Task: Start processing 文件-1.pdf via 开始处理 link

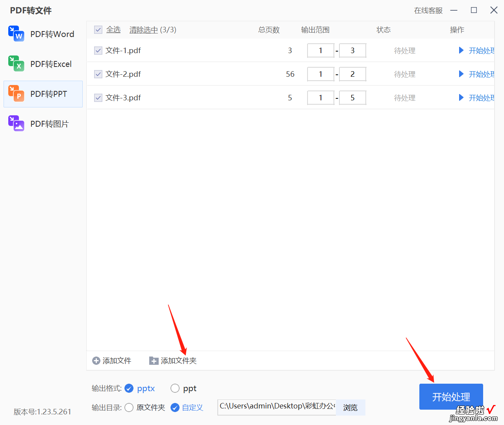Action: click(x=482, y=50)
